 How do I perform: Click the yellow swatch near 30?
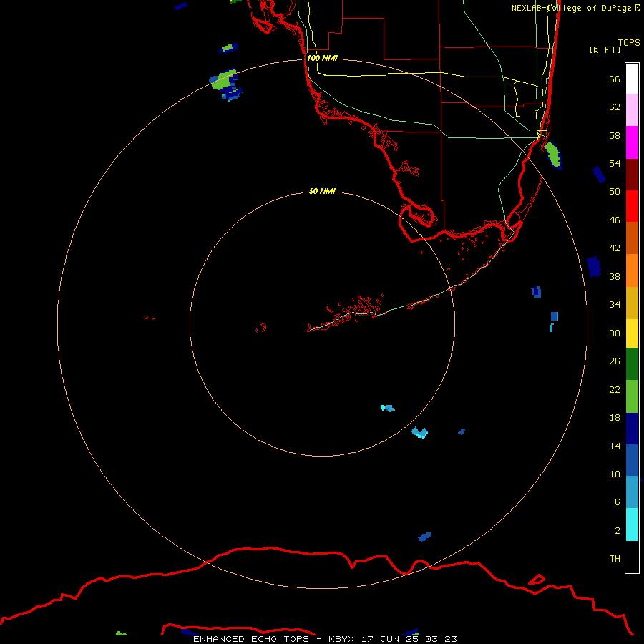632,333
